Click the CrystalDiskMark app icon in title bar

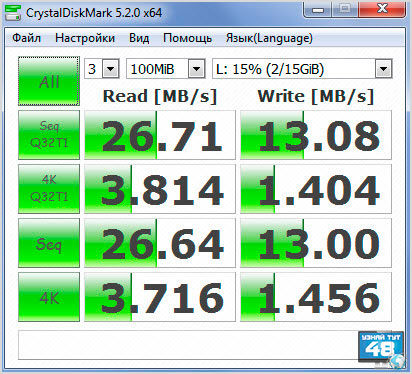[x=13, y=13]
